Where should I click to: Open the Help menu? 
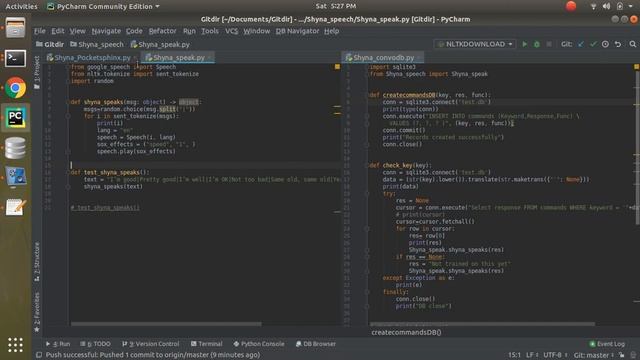pyautogui.click(x=331, y=31)
